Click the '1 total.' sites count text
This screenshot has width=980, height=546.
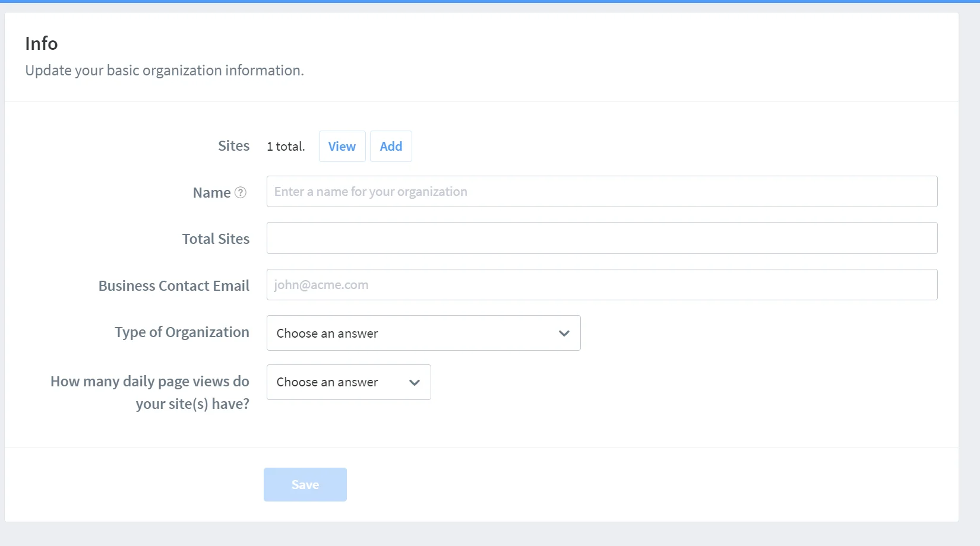coord(286,147)
